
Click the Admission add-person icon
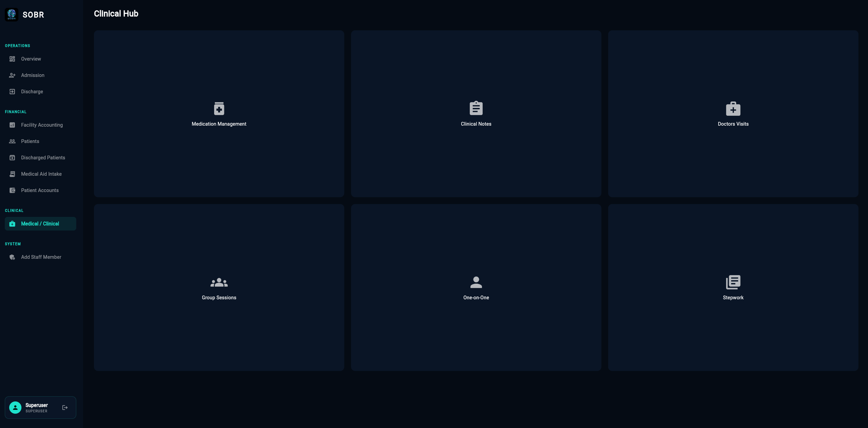click(x=12, y=75)
